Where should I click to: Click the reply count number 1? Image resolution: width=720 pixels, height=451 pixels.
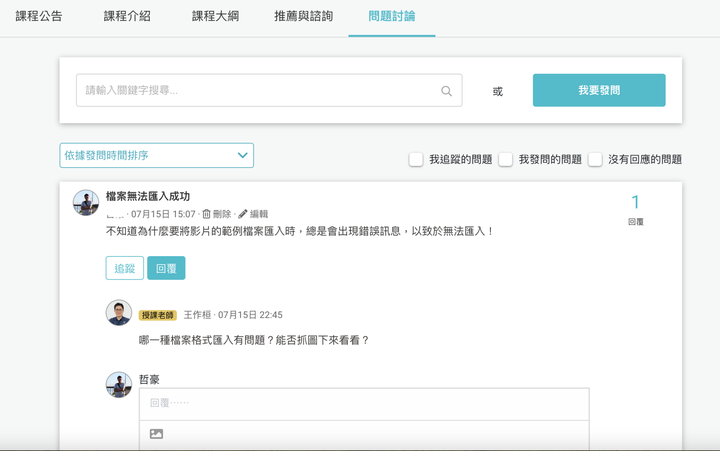[x=636, y=202]
